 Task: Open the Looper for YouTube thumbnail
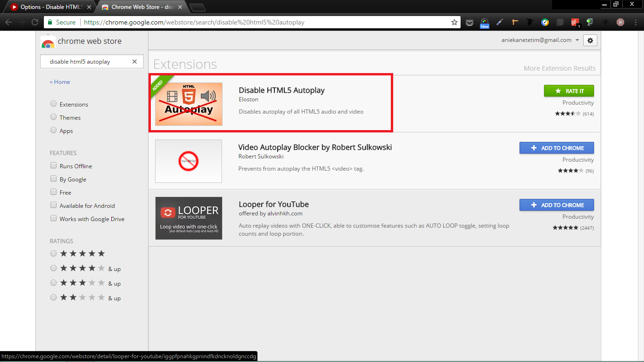click(x=189, y=218)
